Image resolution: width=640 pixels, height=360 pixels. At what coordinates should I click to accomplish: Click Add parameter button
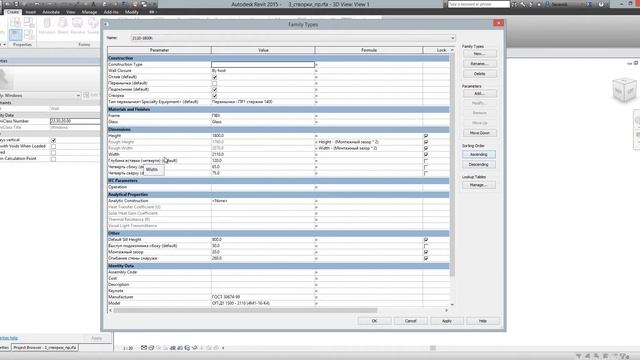(x=480, y=93)
